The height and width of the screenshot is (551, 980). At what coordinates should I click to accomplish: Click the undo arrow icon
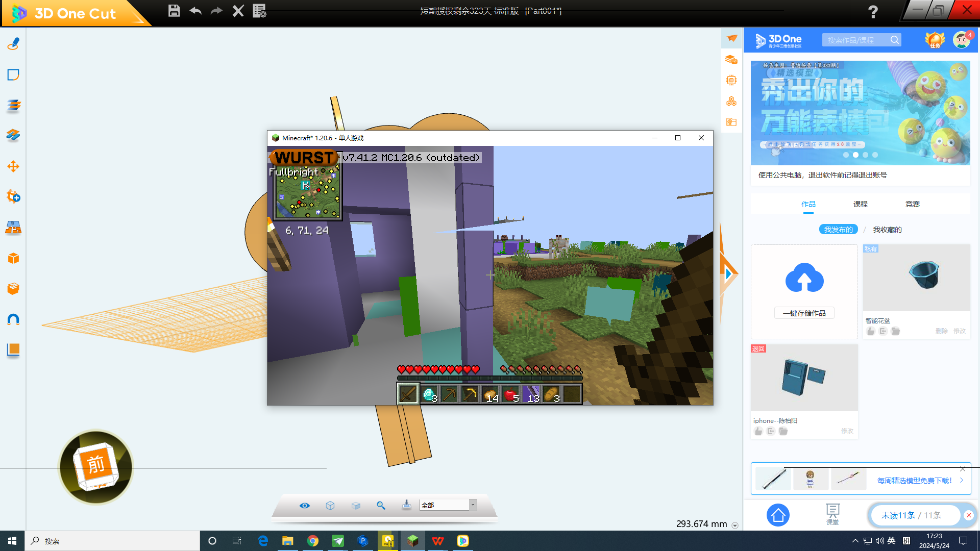pyautogui.click(x=195, y=11)
